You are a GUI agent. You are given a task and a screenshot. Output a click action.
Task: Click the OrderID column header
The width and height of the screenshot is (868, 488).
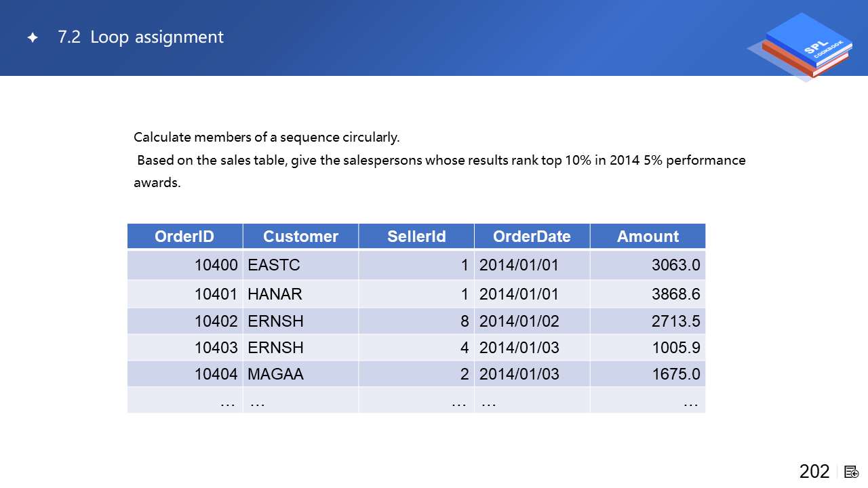[x=184, y=236]
